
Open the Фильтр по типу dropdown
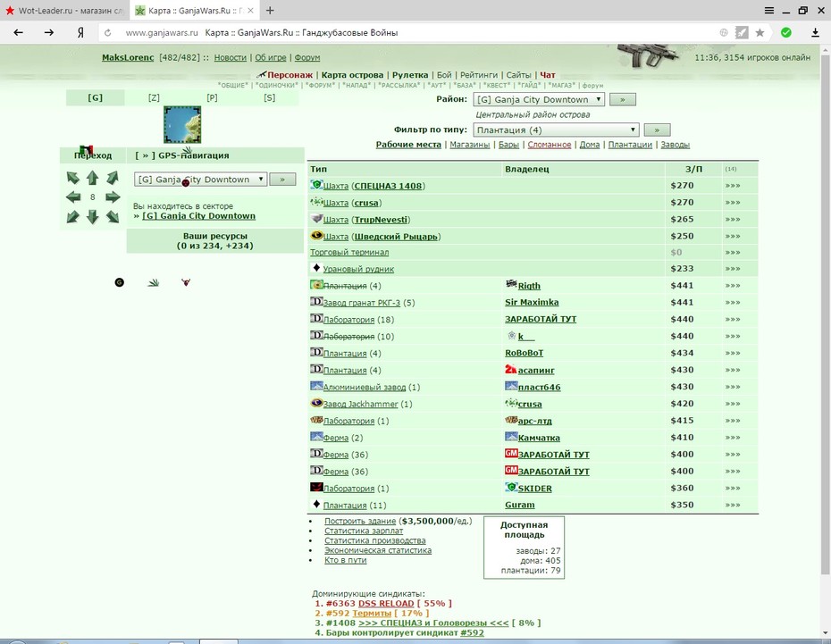(x=556, y=130)
